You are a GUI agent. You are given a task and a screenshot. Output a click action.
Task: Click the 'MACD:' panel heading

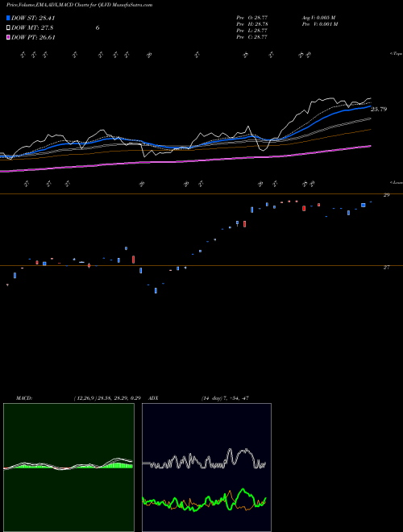[24, 398]
